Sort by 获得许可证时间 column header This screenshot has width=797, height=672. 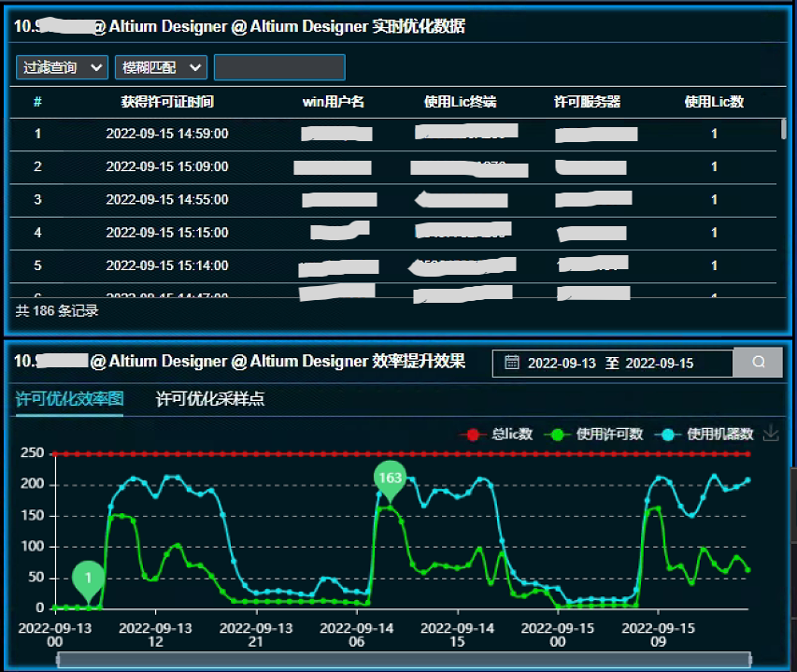[167, 102]
